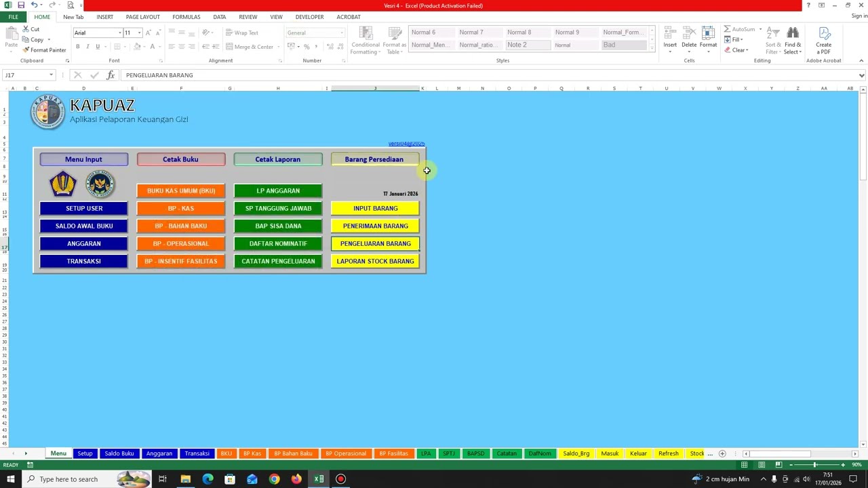The height and width of the screenshot is (488, 868).
Task: Align text to the left
Action: pyautogui.click(x=172, y=47)
